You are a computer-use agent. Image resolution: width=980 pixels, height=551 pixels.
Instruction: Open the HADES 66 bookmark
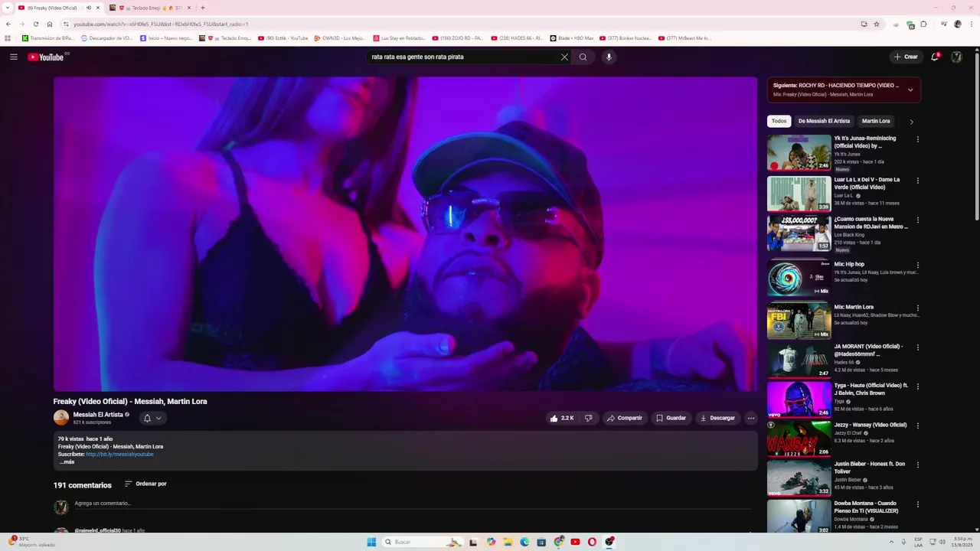[x=517, y=37]
